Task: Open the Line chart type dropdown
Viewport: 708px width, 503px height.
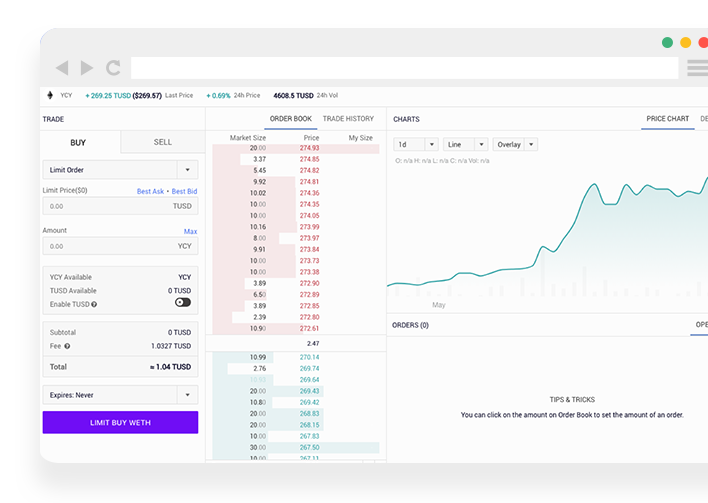Action: tap(465, 144)
